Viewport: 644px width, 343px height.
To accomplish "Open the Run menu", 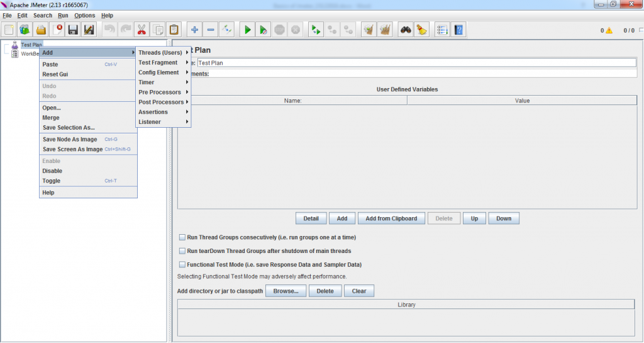I will click(x=63, y=16).
